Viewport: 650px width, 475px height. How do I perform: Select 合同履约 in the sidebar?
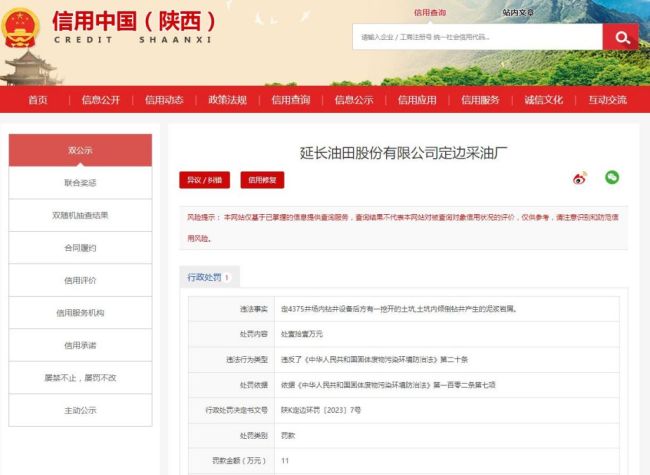[80, 248]
